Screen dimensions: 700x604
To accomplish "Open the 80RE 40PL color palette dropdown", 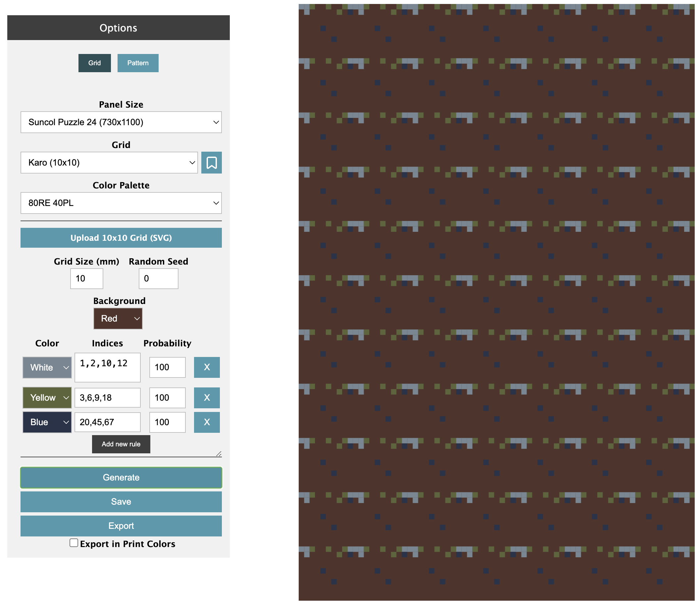I will (121, 203).
